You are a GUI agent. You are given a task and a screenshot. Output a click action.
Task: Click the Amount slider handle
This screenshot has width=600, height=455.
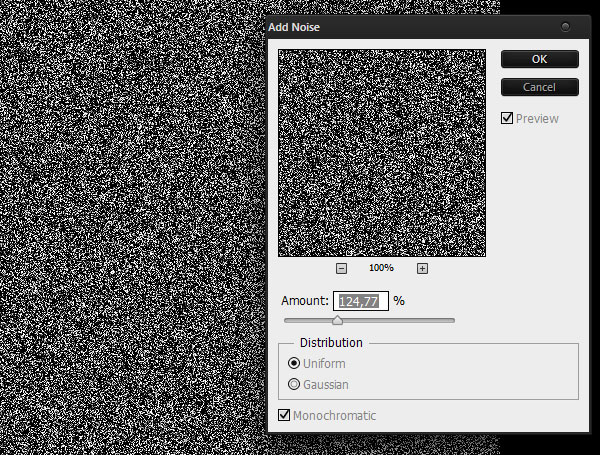(337, 320)
